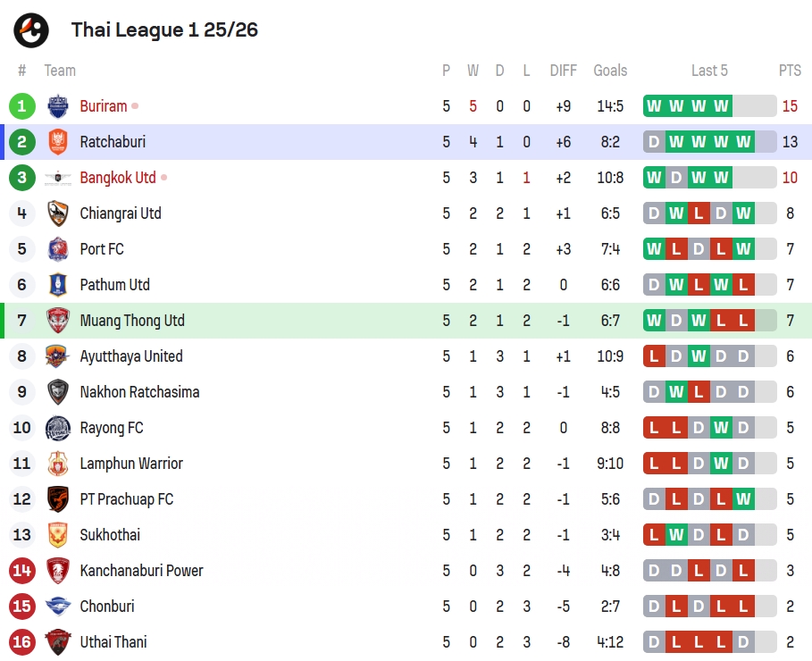Click the Chiangrai Utd club crest
This screenshot has height=661, width=812.
(x=58, y=213)
